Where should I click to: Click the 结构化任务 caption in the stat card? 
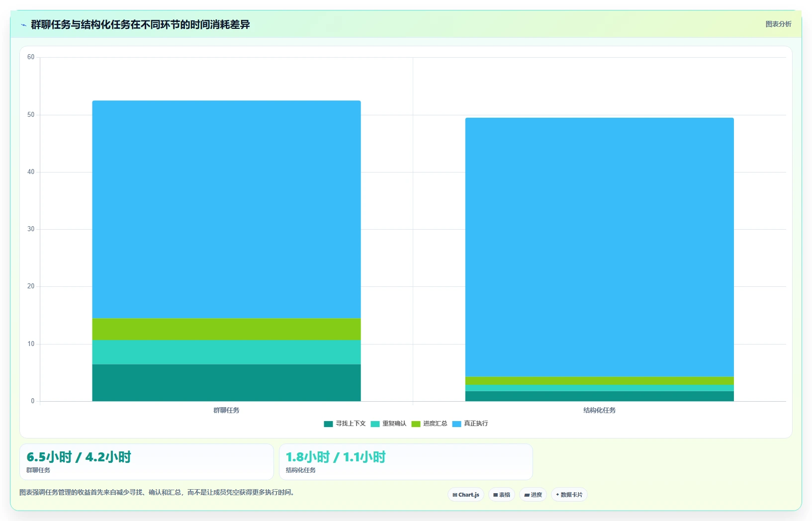(301, 470)
